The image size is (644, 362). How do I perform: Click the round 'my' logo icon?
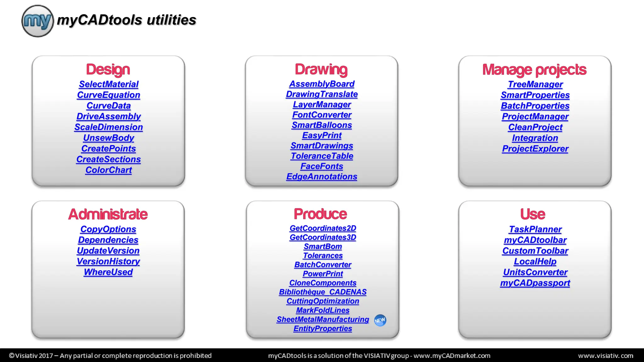(37, 21)
